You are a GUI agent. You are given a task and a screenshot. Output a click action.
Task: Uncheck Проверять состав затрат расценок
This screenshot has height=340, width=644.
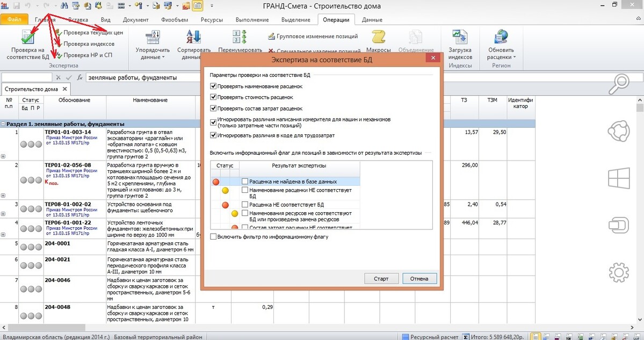213,108
